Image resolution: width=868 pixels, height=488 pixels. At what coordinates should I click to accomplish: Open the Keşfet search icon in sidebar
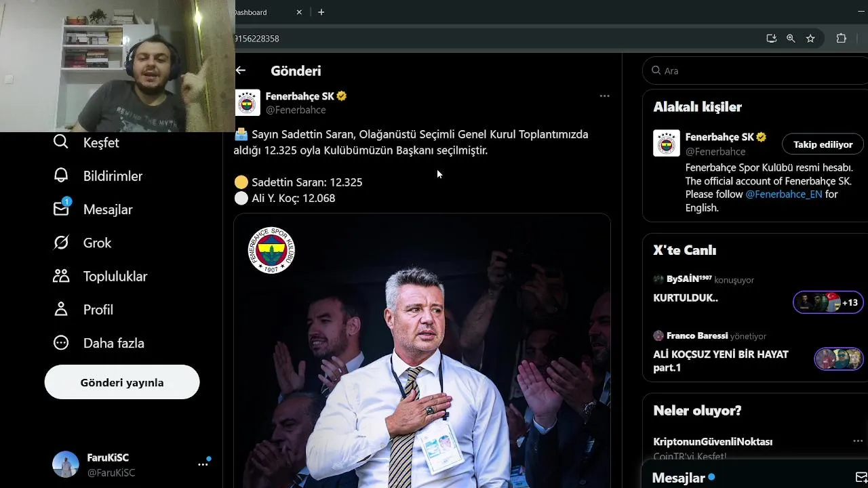[x=61, y=142]
